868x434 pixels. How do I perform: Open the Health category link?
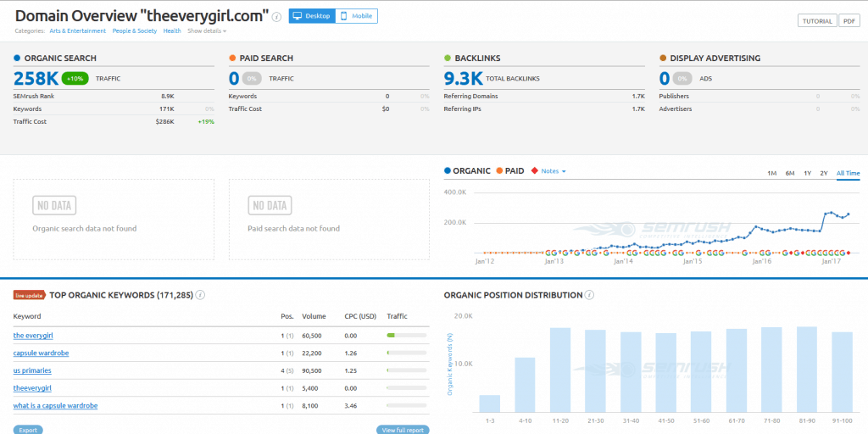coord(172,31)
